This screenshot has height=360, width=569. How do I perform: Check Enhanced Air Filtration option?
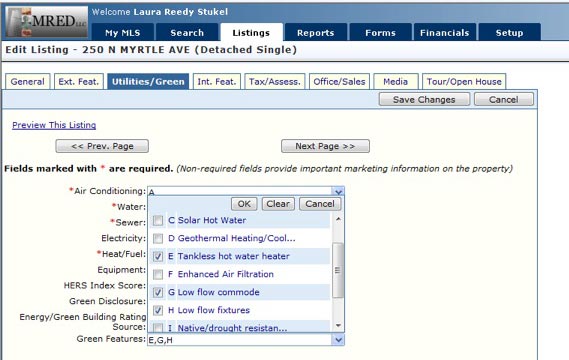158,274
